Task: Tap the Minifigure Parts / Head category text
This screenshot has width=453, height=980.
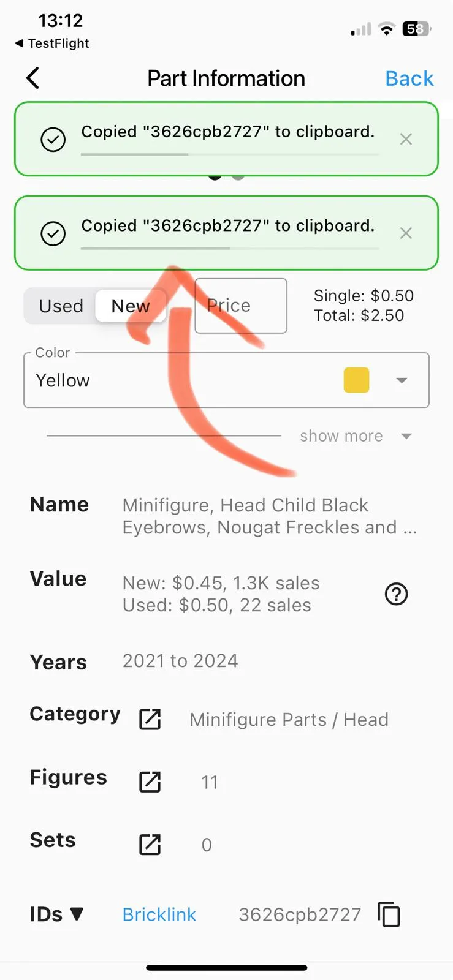Action: pos(289,720)
